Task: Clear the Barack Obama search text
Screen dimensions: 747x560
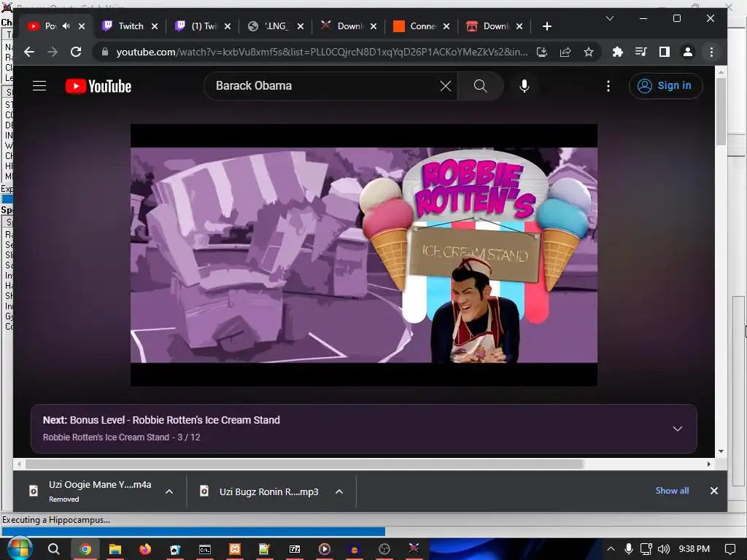Action: coord(446,86)
